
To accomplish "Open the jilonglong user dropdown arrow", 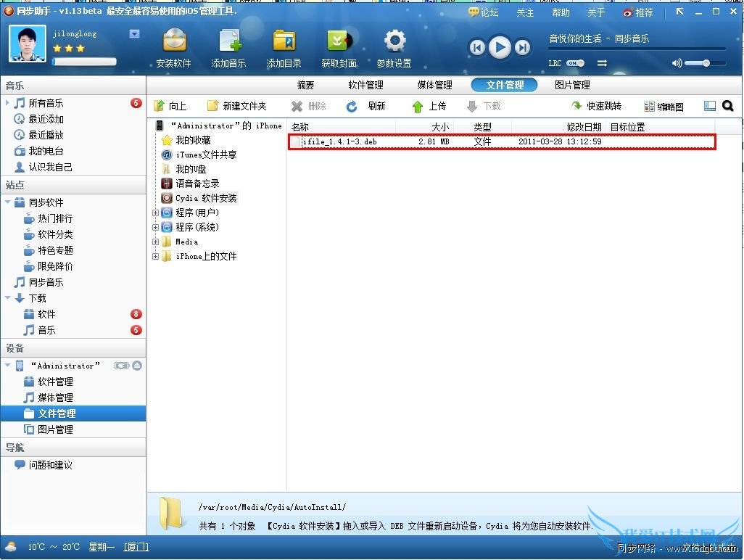I will 134,33.
